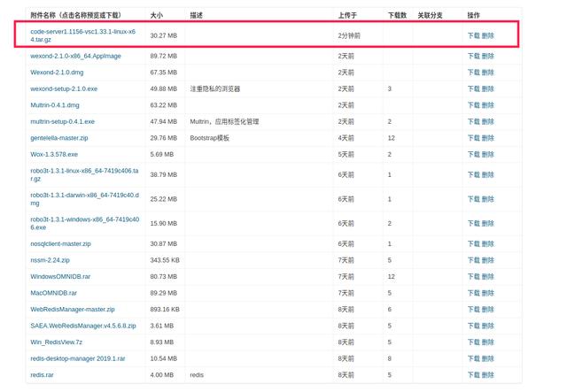Open robo3t-1.3.1-linux-x86_64 tar.gz link

pyautogui.click(x=84, y=174)
